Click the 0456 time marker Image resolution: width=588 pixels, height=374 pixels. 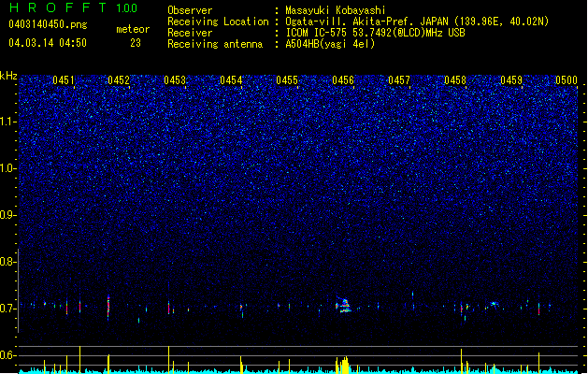point(343,80)
